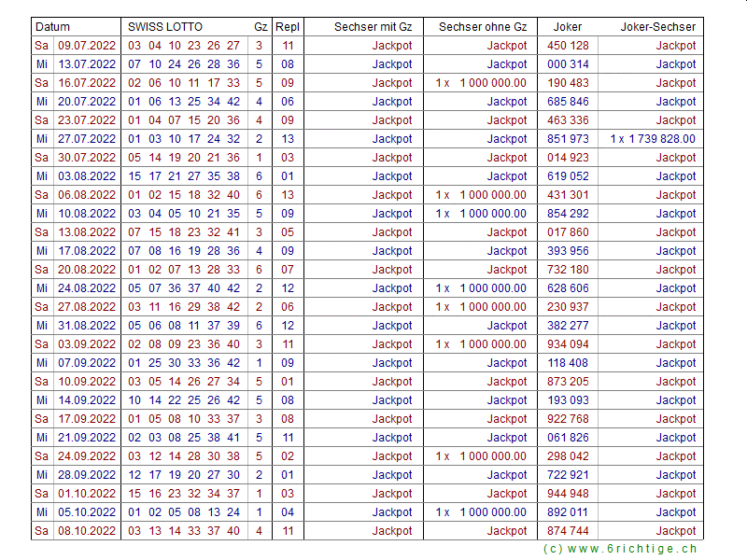Viewport: 747px width, 560px height.
Task: Click Joker number 061 826
Action: coord(568,438)
